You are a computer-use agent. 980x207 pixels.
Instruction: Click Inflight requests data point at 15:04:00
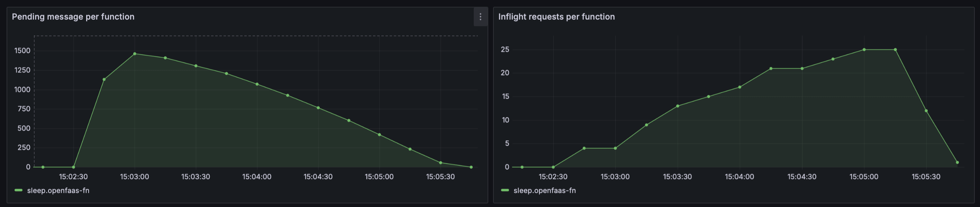click(x=739, y=87)
